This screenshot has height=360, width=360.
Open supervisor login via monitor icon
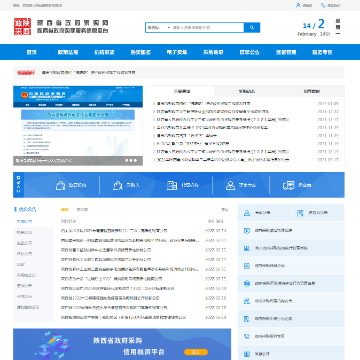coord(288,185)
